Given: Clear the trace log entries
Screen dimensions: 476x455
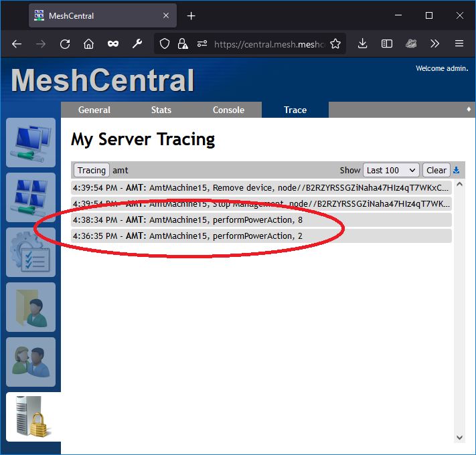Looking at the screenshot, I should tap(436, 170).
